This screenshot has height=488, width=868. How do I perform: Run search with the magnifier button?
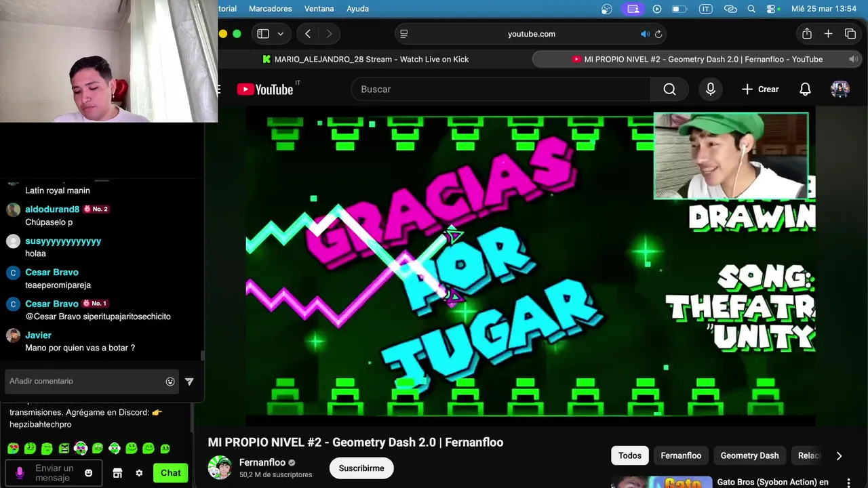669,89
